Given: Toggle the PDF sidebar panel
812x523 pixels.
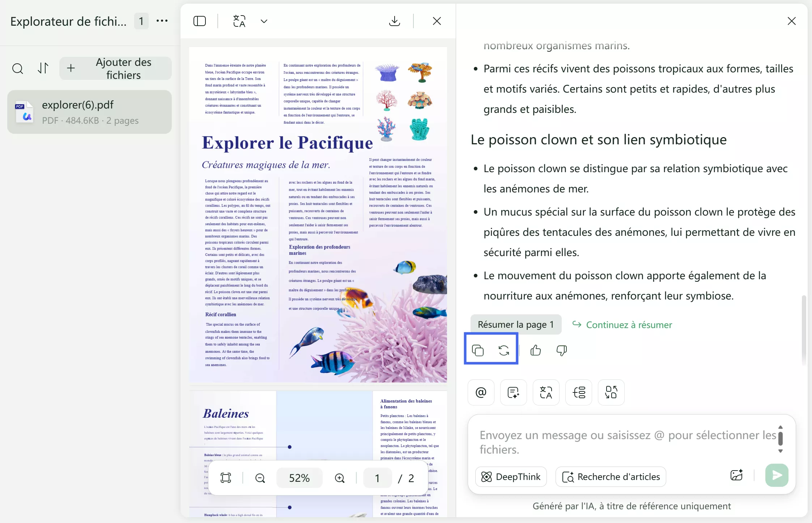Looking at the screenshot, I should coord(200,21).
